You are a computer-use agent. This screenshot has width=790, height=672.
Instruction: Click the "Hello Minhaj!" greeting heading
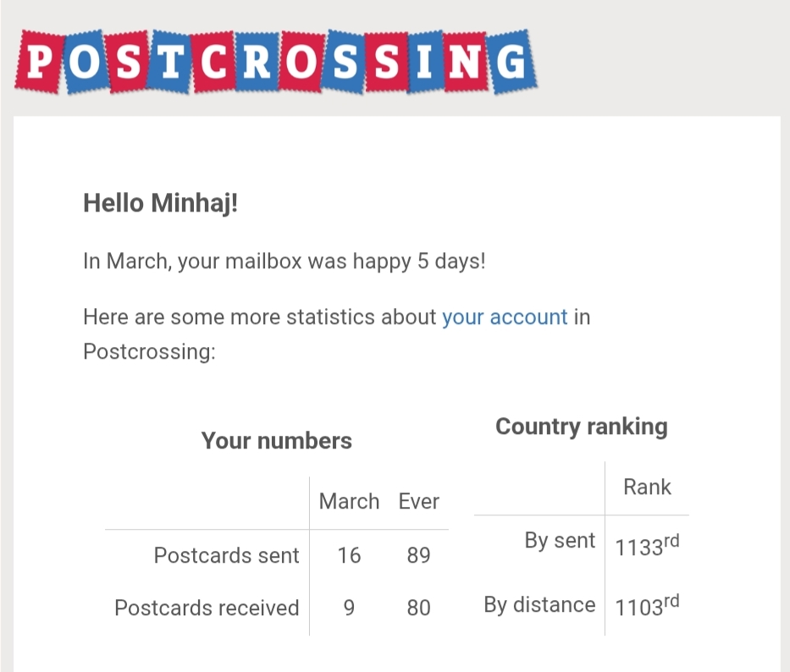click(x=161, y=203)
